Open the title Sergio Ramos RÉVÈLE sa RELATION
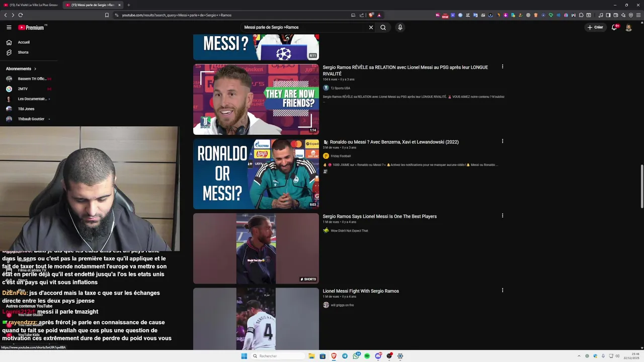644x362 pixels. pyautogui.click(x=405, y=70)
